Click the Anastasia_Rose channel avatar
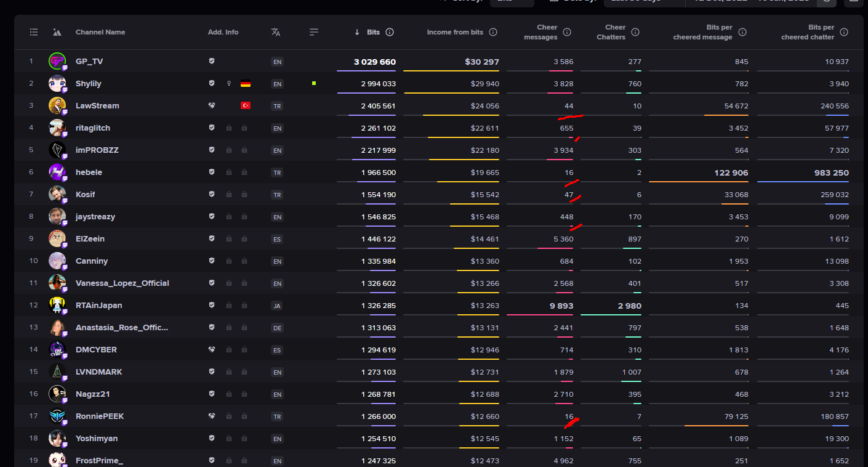Viewport: 868px width, 467px height. click(x=57, y=327)
